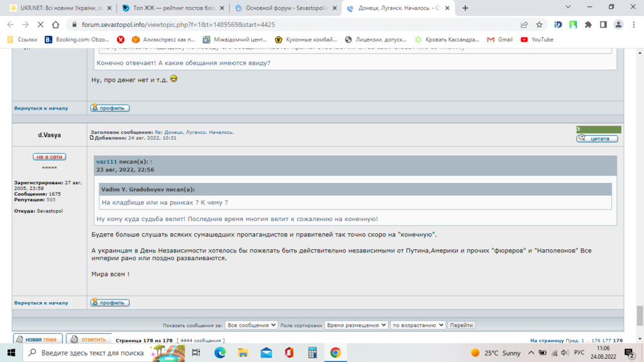
Task: Go to previous page via Пред.
Action: point(572,341)
